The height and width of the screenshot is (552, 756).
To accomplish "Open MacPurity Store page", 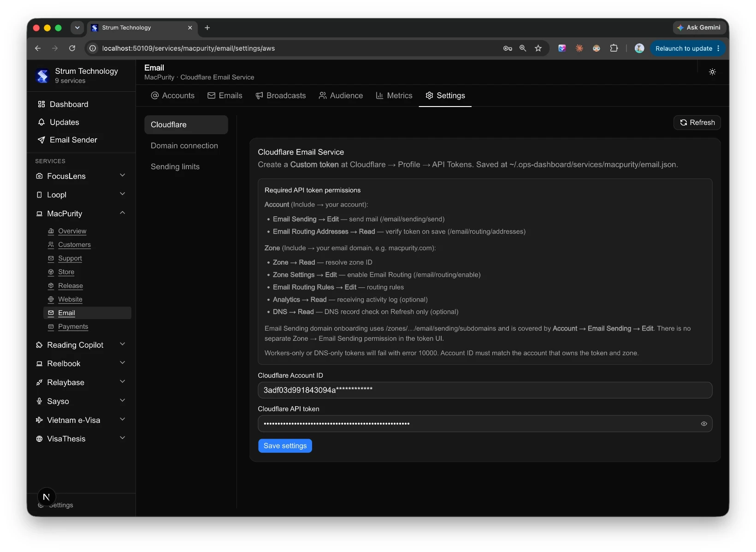I will 87,272.
